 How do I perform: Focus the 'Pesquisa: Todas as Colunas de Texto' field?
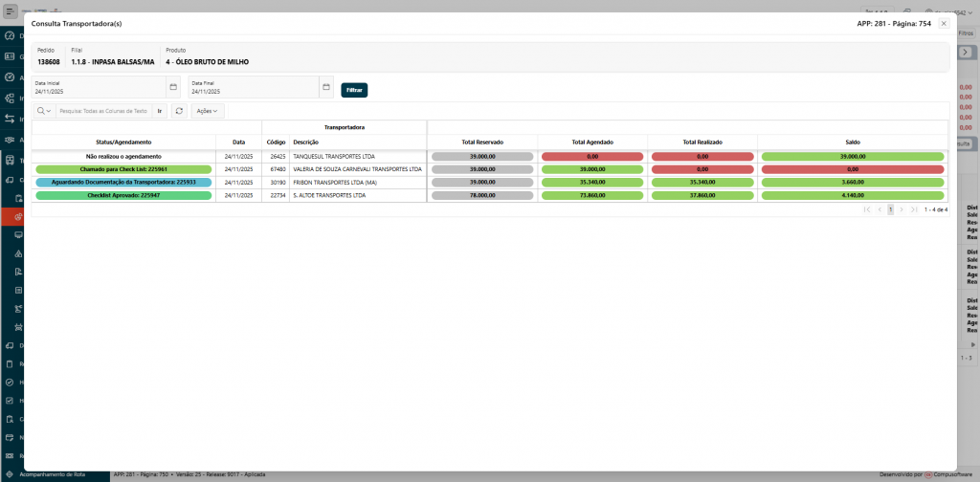tap(103, 111)
